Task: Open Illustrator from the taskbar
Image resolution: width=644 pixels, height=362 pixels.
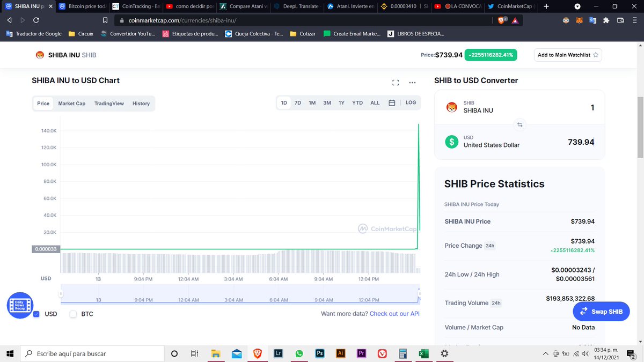Action: tap(340, 353)
